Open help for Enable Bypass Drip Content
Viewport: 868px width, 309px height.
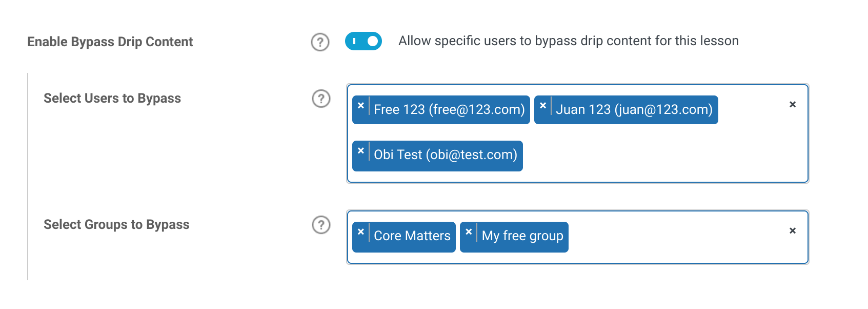(x=320, y=42)
